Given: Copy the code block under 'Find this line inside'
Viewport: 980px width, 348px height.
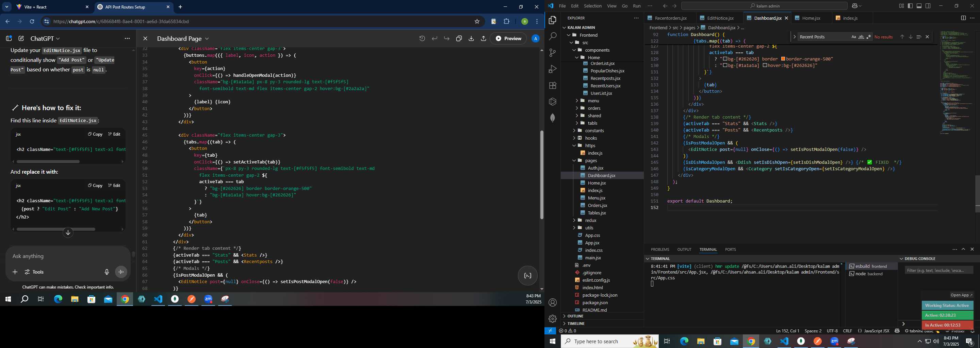Looking at the screenshot, I should pyautogui.click(x=95, y=134).
